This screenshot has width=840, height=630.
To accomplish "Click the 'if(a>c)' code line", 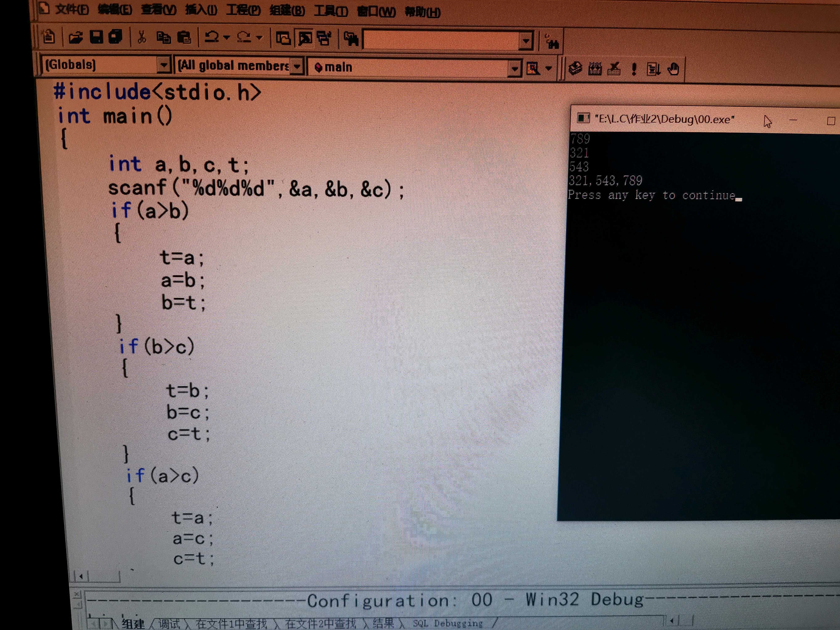I will click(163, 475).
